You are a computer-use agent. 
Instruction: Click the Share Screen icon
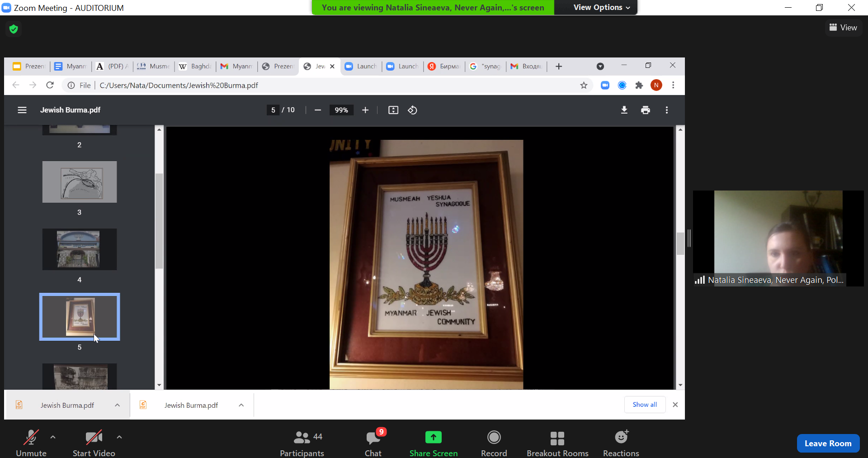coord(433,437)
